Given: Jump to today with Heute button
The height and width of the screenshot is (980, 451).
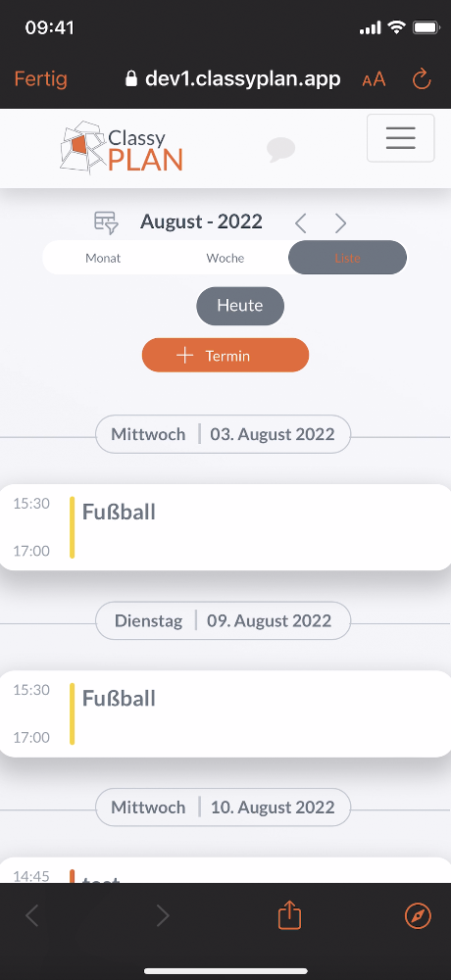Looking at the screenshot, I should [x=240, y=306].
